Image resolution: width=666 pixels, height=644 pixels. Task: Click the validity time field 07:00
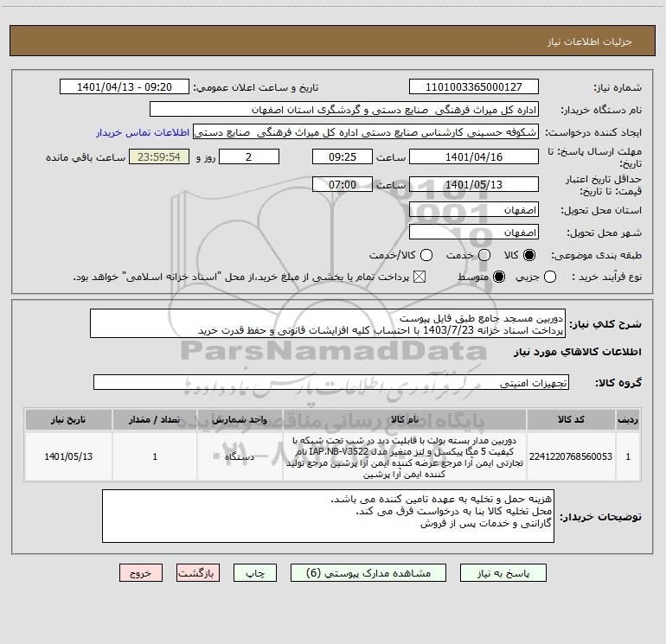point(343,184)
